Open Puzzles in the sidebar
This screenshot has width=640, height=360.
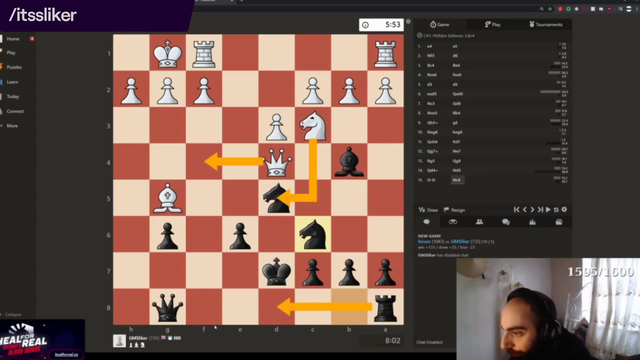coord(14,67)
